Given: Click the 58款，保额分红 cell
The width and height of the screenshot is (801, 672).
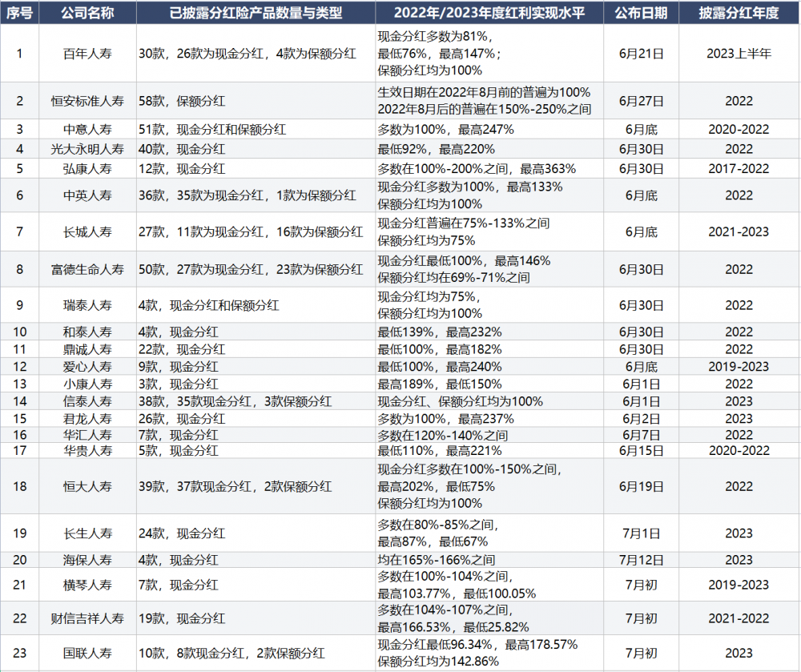Looking at the screenshot, I should pyautogui.click(x=256, y=101).
